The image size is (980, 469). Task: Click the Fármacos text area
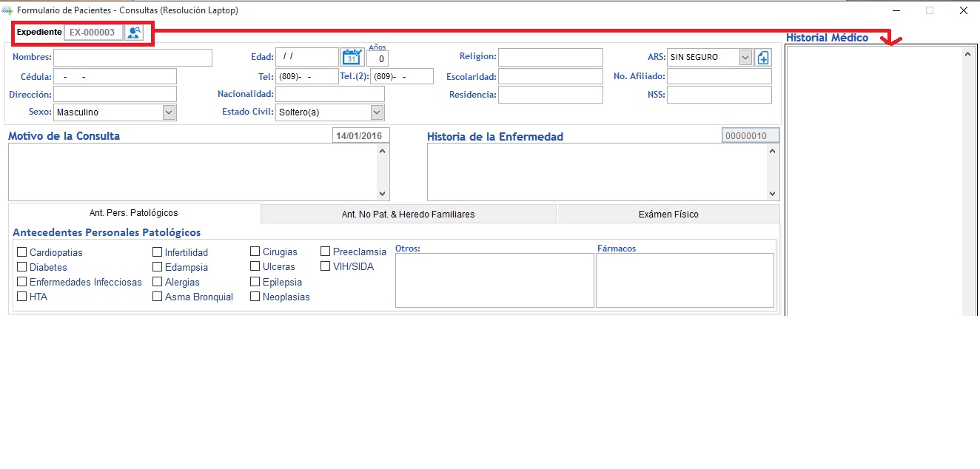point(685,280)
